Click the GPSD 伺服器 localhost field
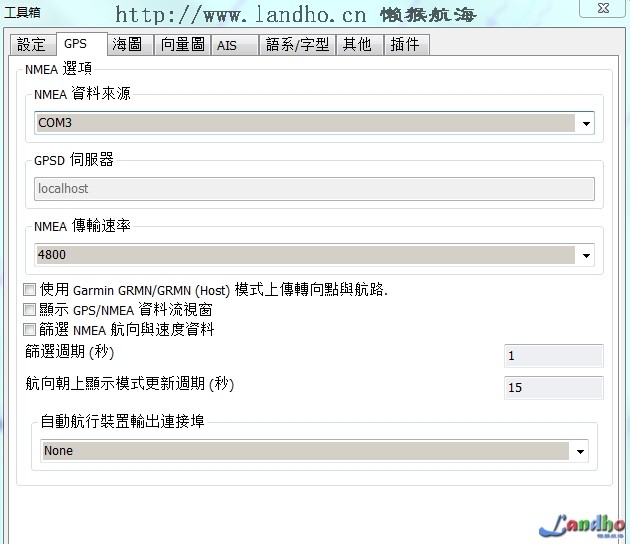630x544 pixels. [314, 189]
